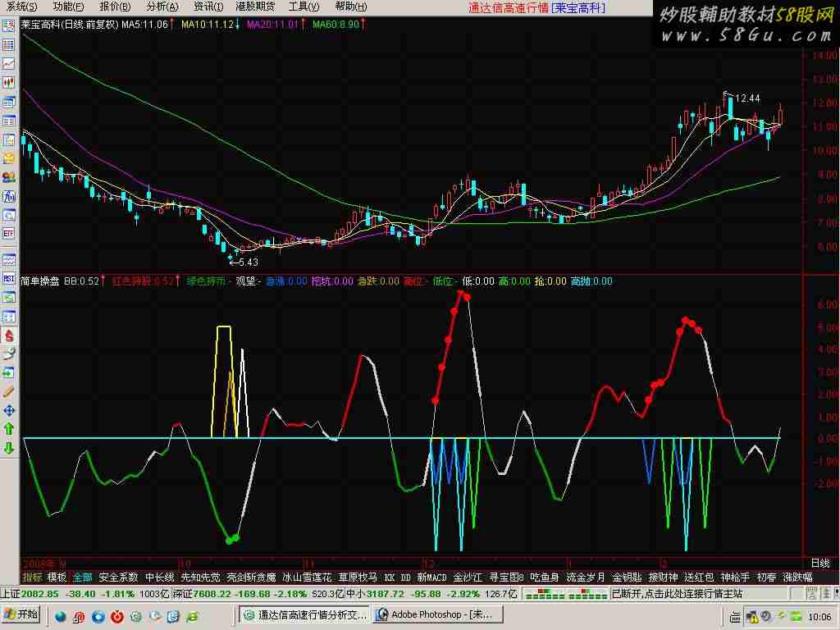The width and height of the screenshot is (840, 630).
Task: Click the line trend chart icon in left toolbar
Action: tap(8, 64)
